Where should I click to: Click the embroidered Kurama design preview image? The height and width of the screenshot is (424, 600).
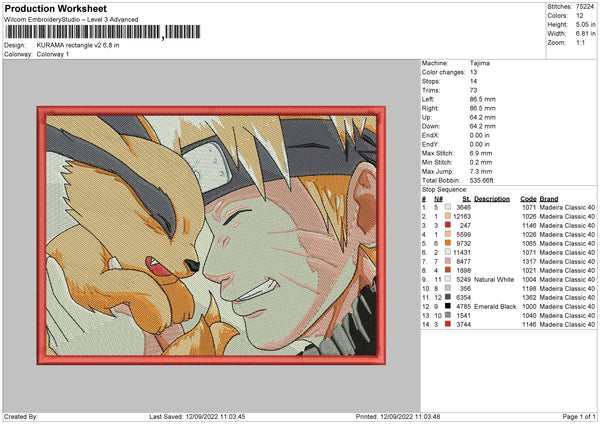[211, 235]
